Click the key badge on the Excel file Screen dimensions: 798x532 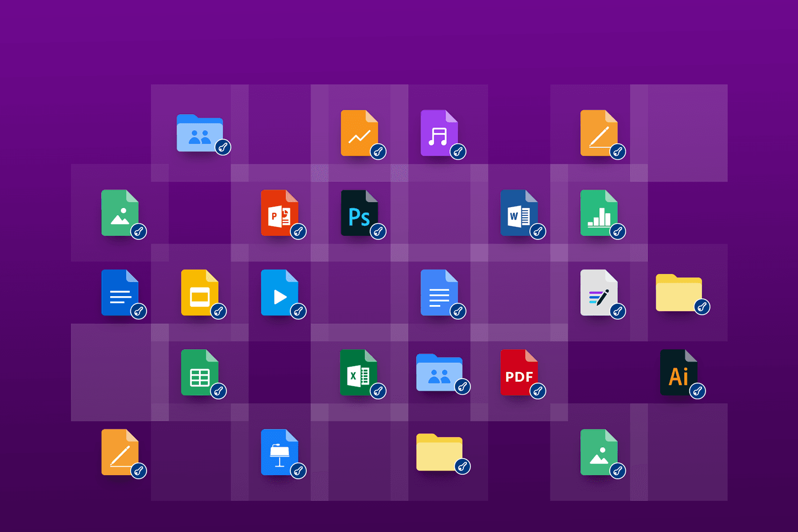378,391
